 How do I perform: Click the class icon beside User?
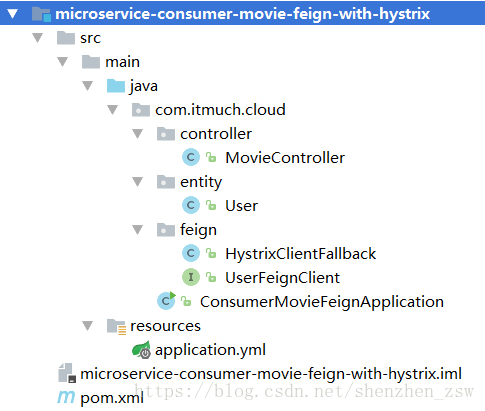(191, 205)
